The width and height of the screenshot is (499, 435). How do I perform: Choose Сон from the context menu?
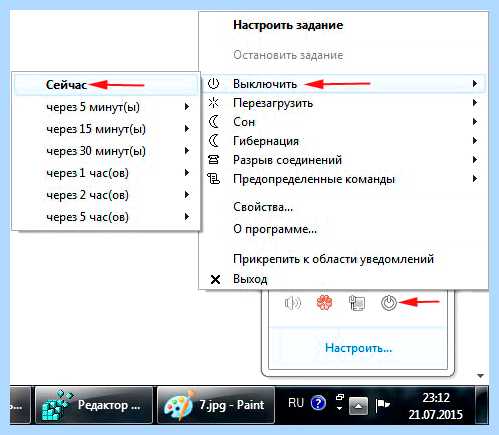(343, 122)
